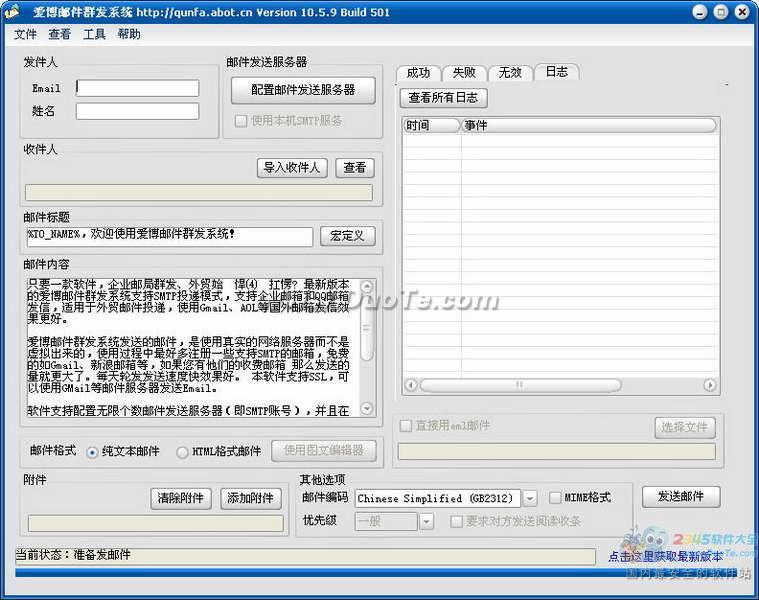The image size is (759, 600).
Task: Open the 工具 menu
Action: [94, 34]
